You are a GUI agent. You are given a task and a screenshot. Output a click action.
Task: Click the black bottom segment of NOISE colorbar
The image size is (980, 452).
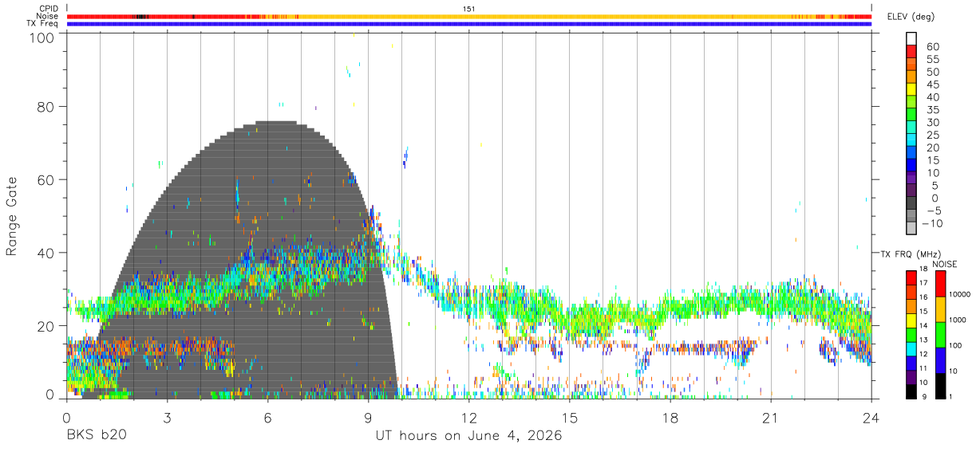[x=940, y=385]
